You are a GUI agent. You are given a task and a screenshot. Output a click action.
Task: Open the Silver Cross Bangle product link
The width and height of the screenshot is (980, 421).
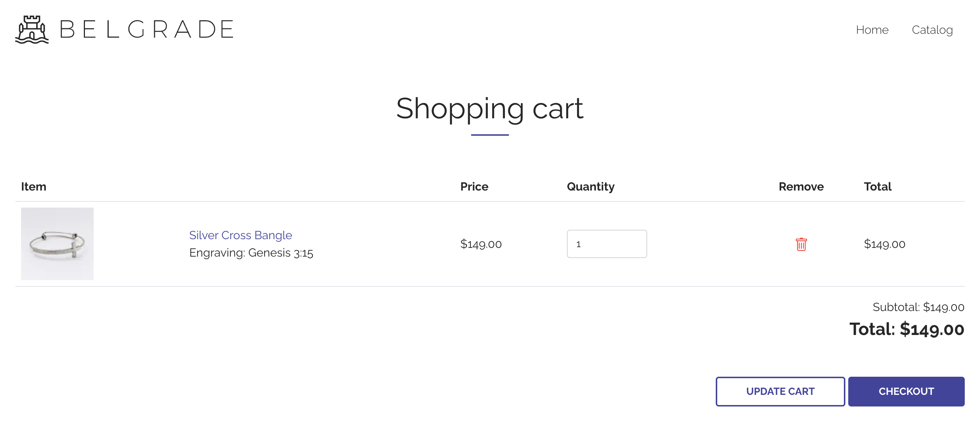240,235
